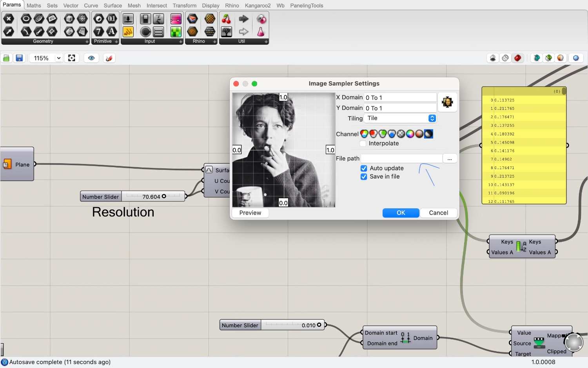The image size is (588, 368).
Task: Select the green checkered Image Sampler component
Action: pyautogui.click(x=176, y=32)
